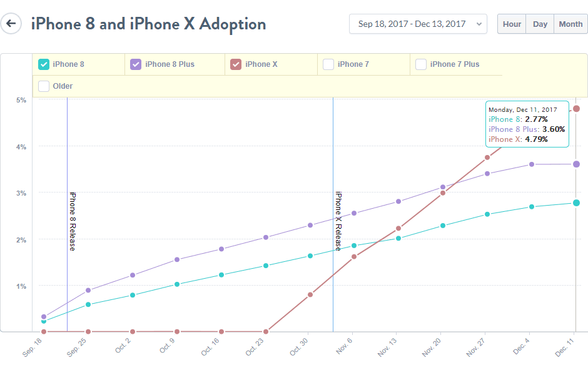Enable the iPhone 7 series
Viewport: 588px width, 370px height.
click(328, 64)
